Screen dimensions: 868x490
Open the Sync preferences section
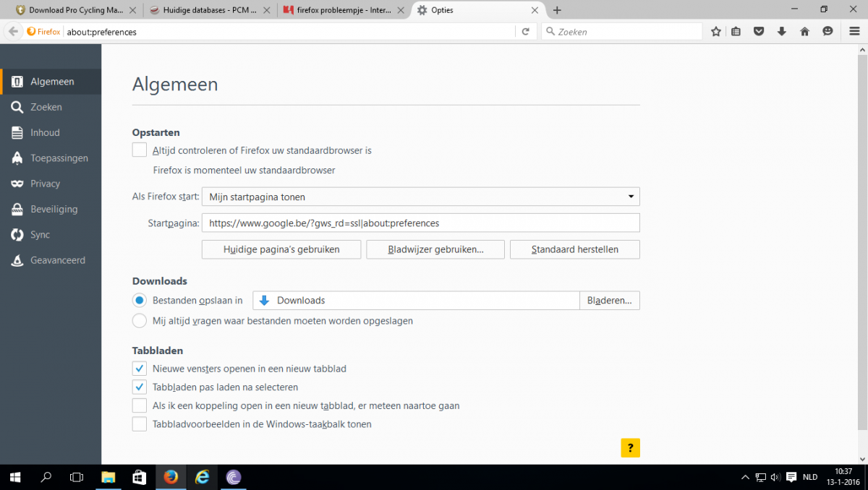(51, 235)
